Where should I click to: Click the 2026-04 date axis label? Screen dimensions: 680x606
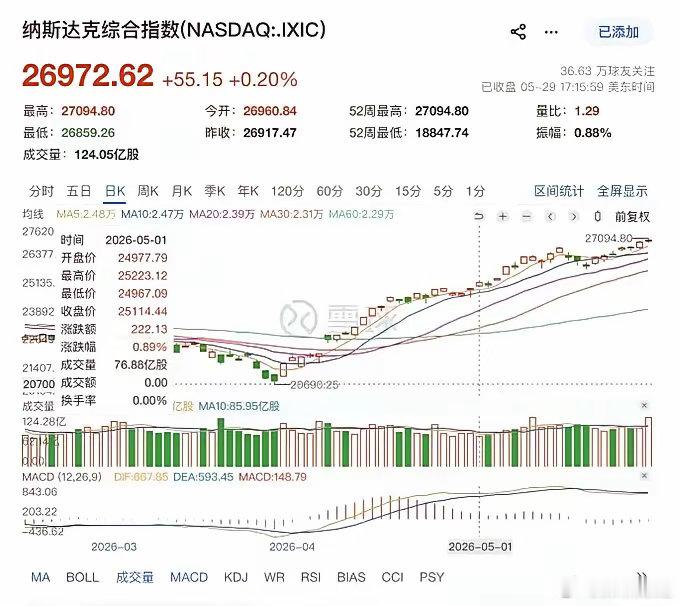click(x=292, y=547)
